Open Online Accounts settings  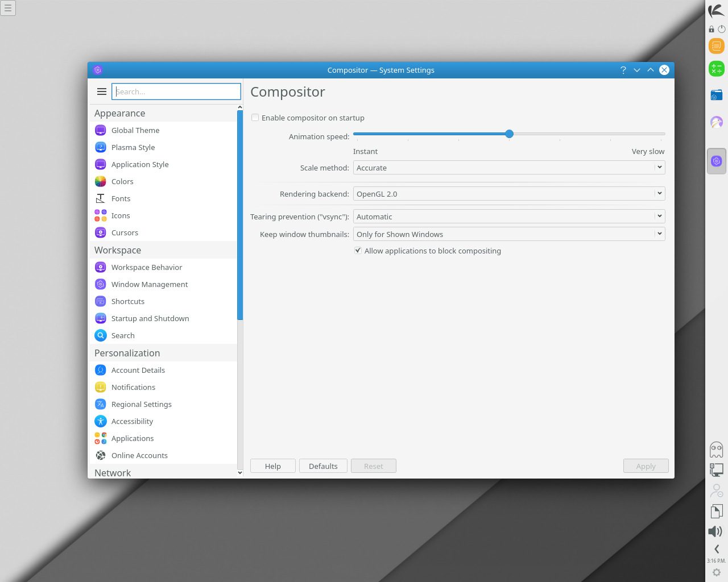(163, 455)
